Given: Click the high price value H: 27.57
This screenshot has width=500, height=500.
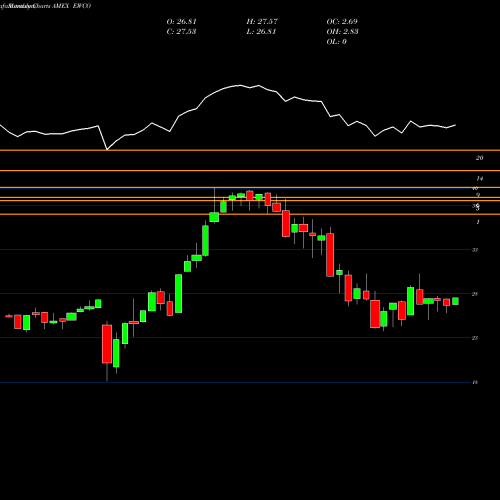Looking at the screenshot, I should pos(262,22).
